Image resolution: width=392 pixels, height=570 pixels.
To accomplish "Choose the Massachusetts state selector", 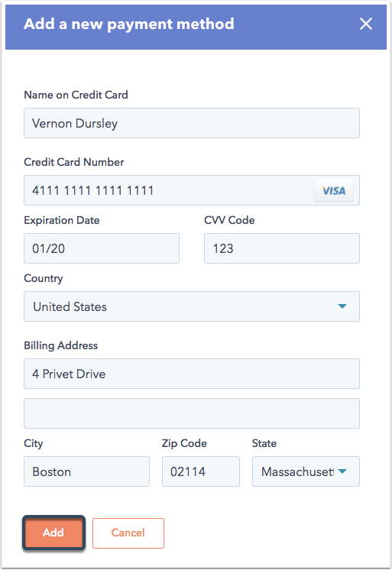I will tap(306, 471).
